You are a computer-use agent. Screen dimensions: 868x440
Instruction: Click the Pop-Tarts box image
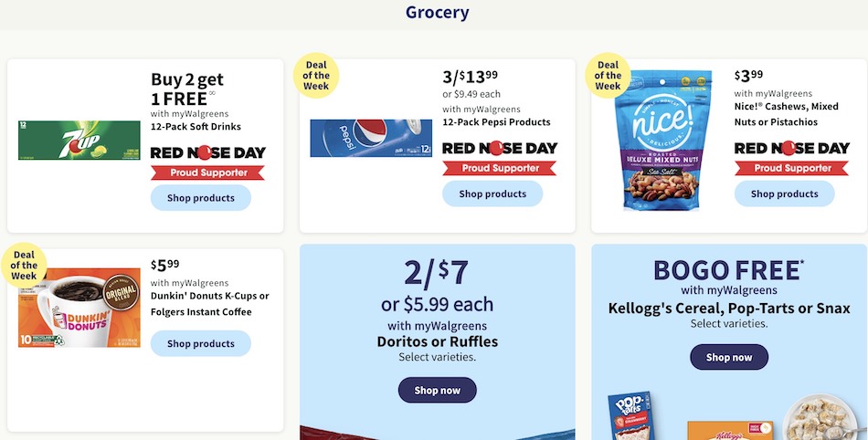(630, 415)
